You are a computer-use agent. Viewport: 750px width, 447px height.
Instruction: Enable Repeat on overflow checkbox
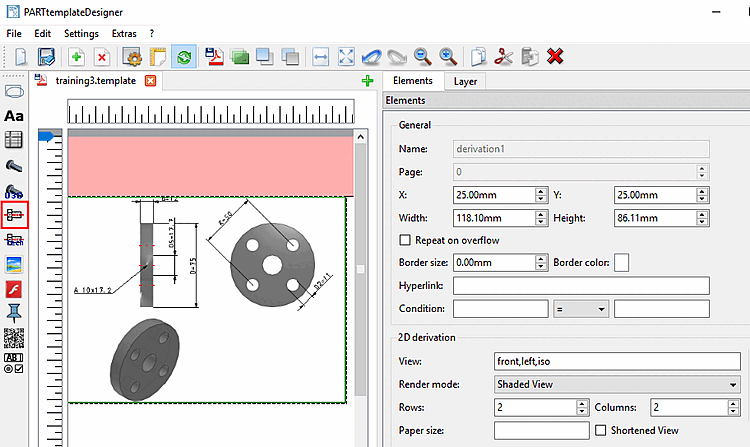(405, 240)
